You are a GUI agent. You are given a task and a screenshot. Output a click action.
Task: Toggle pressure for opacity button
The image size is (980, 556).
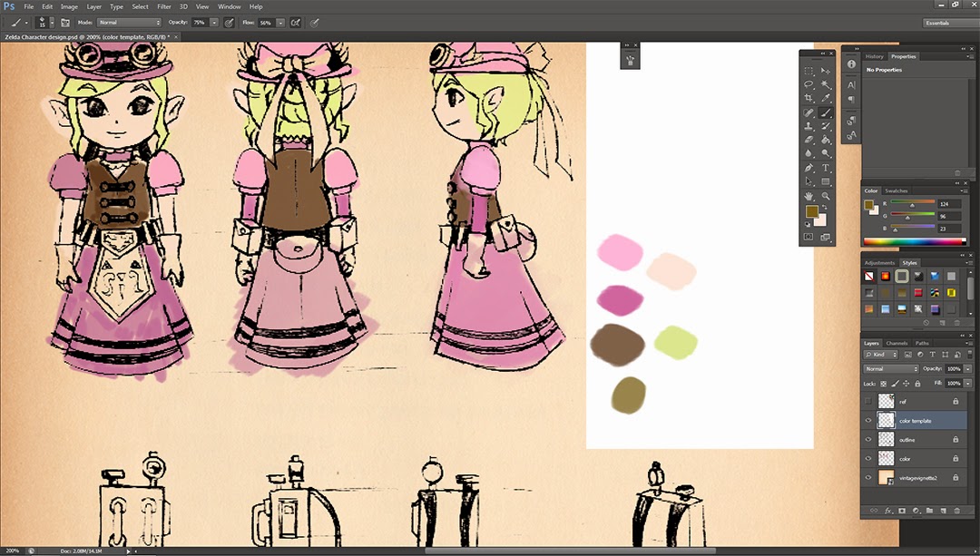[x=230, y=23]
